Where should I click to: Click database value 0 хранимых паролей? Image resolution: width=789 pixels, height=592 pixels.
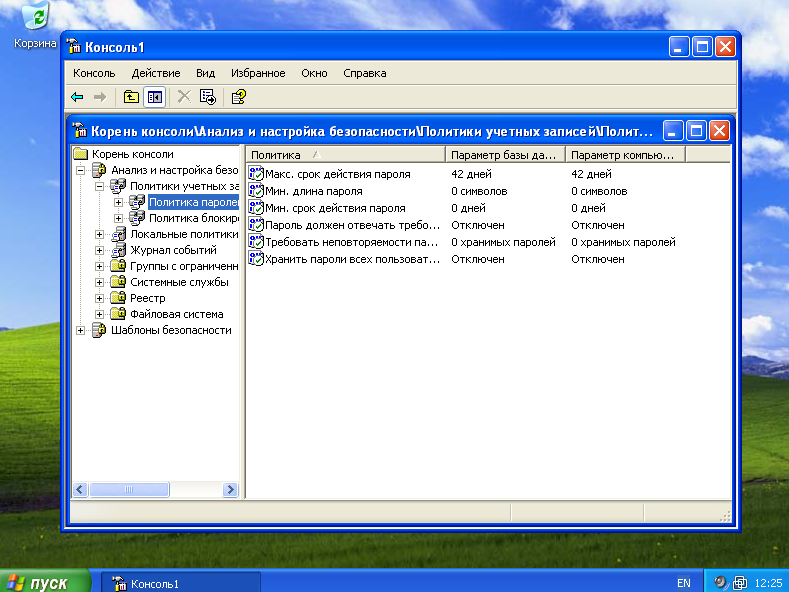click(503, 242)
